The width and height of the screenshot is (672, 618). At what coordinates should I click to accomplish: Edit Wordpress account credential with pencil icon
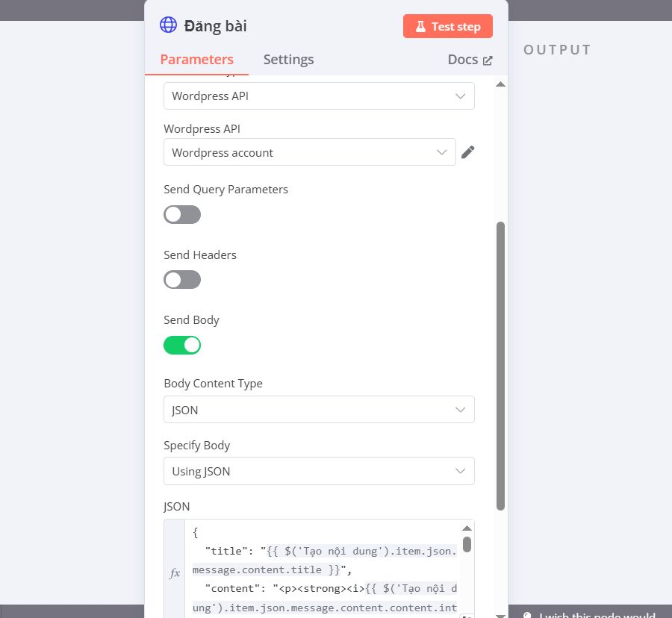(x=467, y=152)
